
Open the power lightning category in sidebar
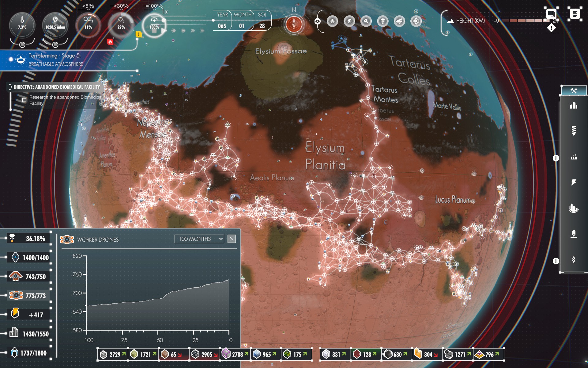tap(574, 182)
